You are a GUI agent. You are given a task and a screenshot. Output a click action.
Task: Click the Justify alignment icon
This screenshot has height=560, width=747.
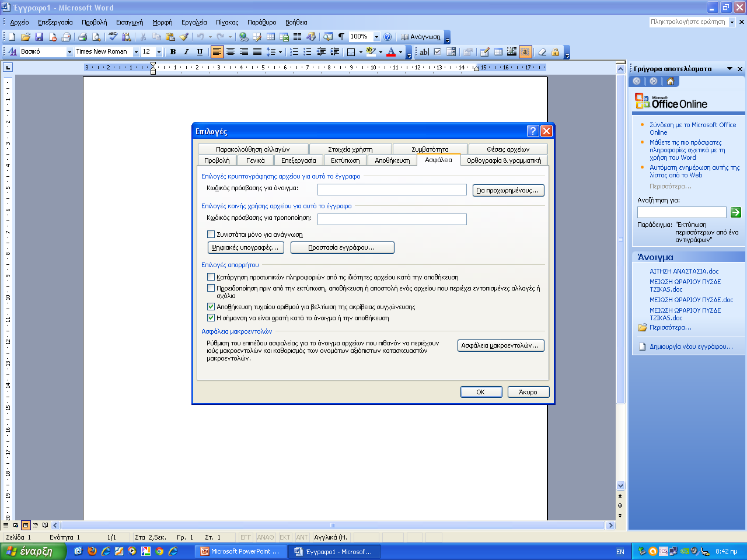pyautogui.click(x=257, y=52)
